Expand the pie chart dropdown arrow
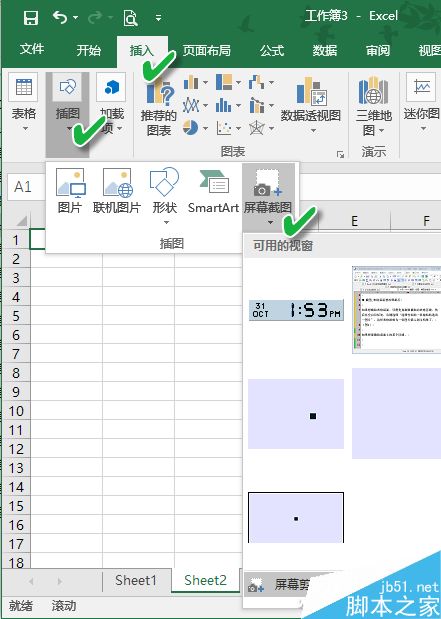Screen dimensions: 441x619 tap(206, 128)
